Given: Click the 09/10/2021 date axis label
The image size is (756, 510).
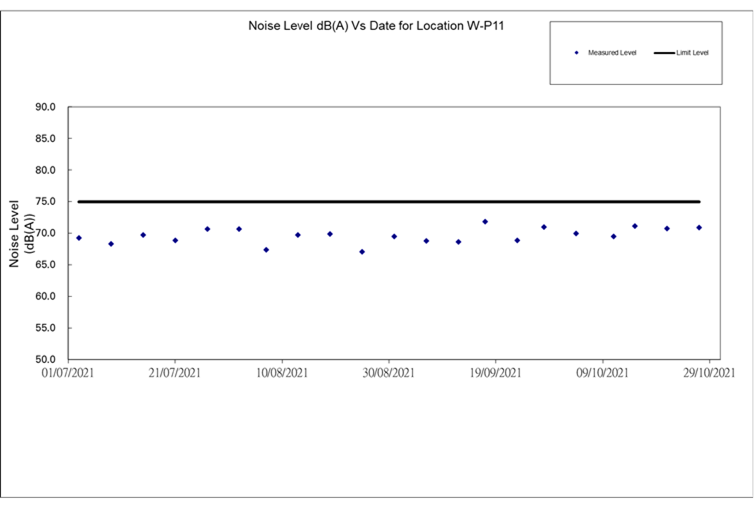Looking at the screenshot, I should [x=602, y=373].
